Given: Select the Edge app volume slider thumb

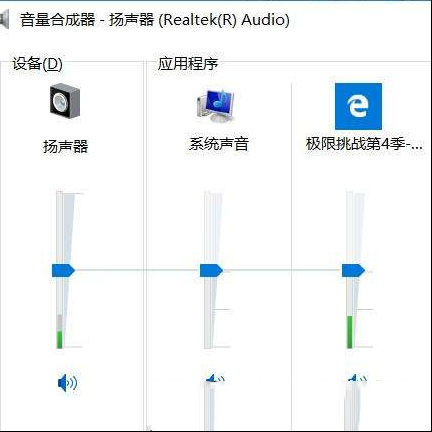Looking at the screenshot, I should pyautogui.click(x=353, y=270).
